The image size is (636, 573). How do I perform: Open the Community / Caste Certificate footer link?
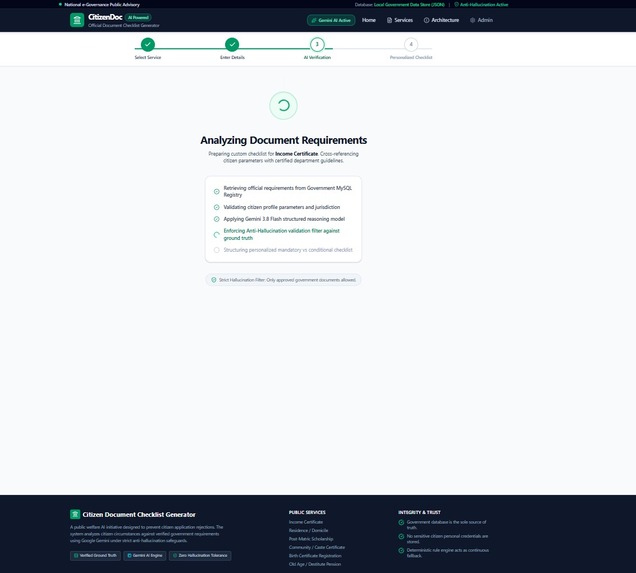pyautogui.click(x=317, y=547)
